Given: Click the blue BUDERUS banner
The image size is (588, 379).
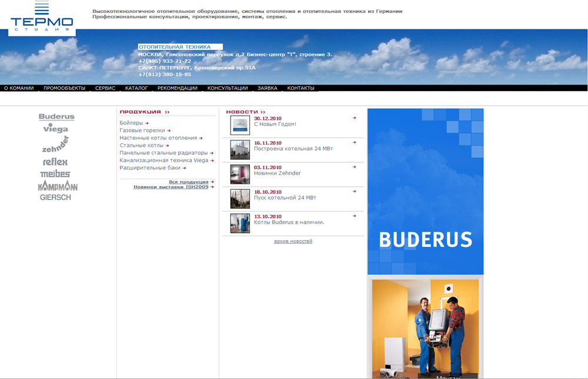Looking at the screenshot, I should click(425, 192).
